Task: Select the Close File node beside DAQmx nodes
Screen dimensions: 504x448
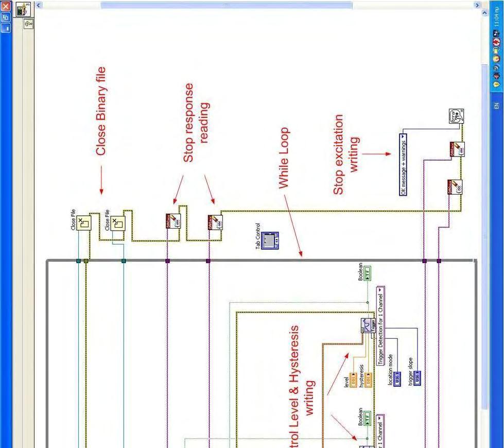Action: click(x=118, y=223)
